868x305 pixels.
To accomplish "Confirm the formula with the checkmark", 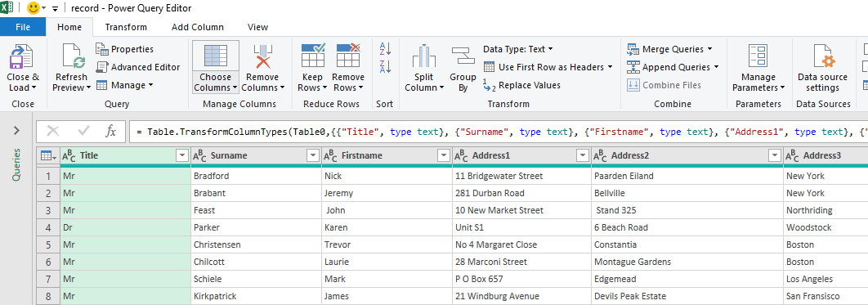I will pyautogui.click(x=84, y=132).
